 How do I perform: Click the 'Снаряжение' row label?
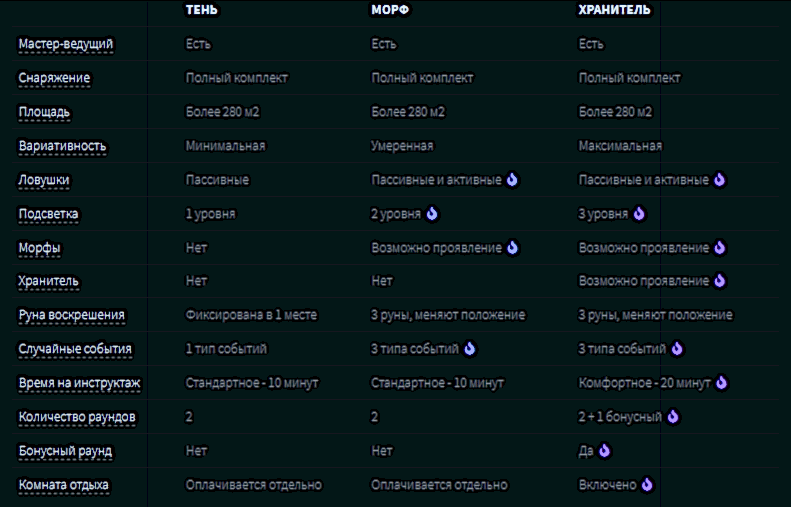point(54,78)
